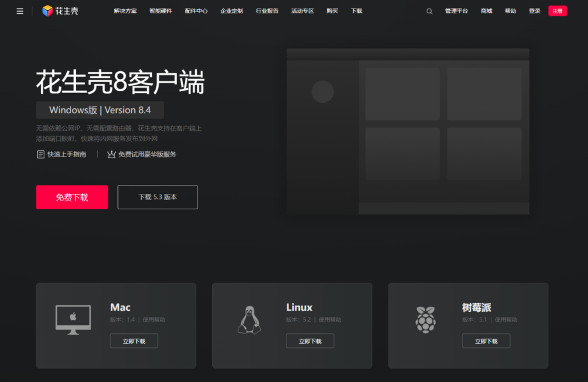Click the Linux card title
The height and width of the screenshot is (382, 588).
tap(299, 307)
